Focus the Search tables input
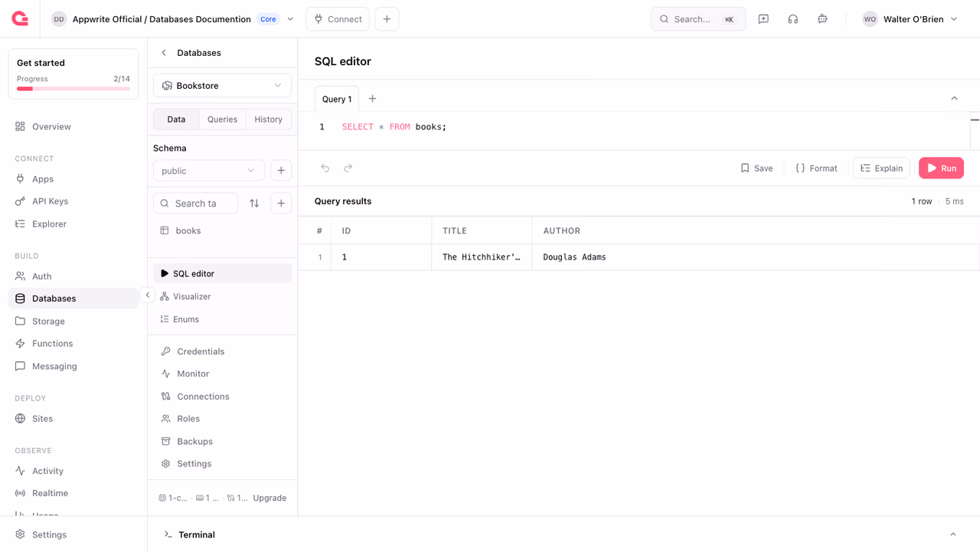980x552 pixels. point(196,203)
